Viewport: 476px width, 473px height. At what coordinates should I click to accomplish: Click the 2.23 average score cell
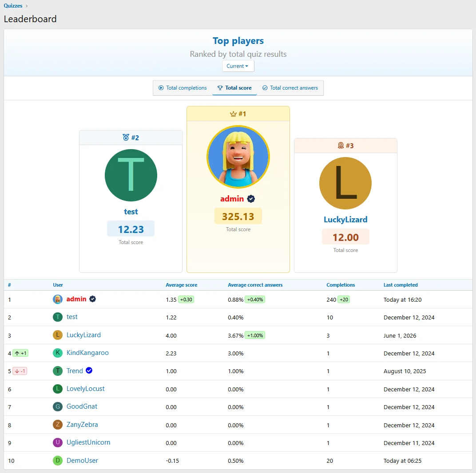click(171, 354)
